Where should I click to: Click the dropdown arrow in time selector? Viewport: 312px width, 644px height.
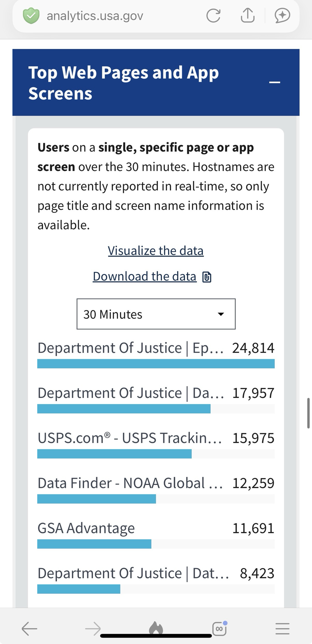[221, 314]
